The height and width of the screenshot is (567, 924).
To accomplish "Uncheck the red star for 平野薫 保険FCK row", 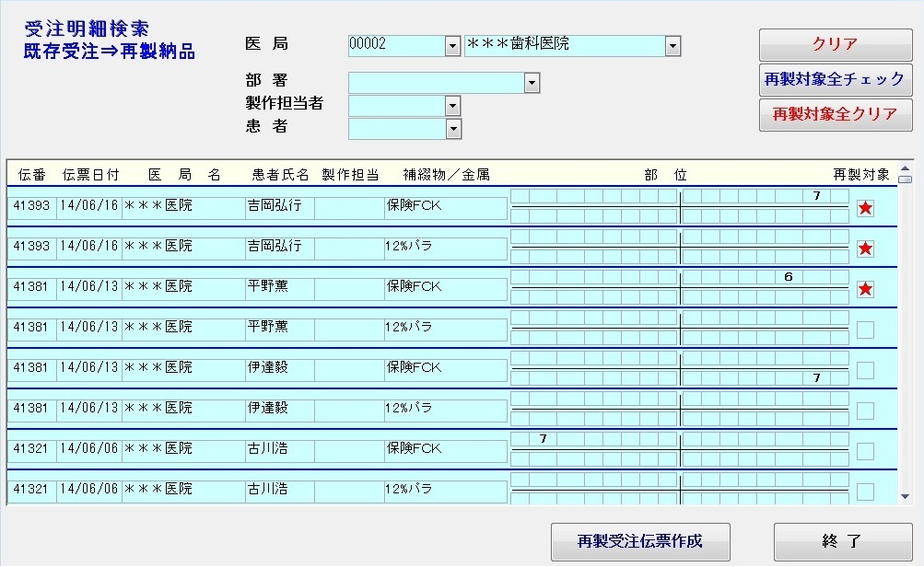I will click(865, 289).
